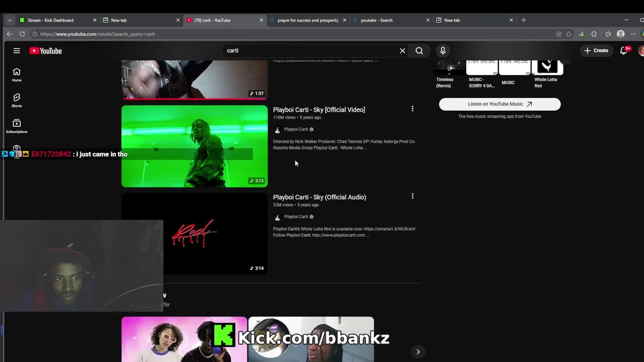Start voice search with microphone

(443, 51)
